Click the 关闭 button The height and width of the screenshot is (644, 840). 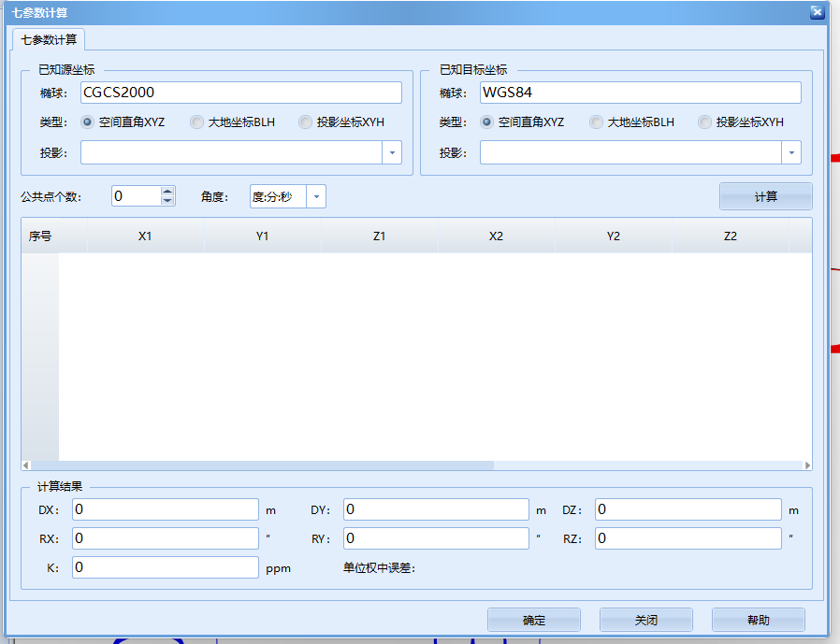click(645, 620)
